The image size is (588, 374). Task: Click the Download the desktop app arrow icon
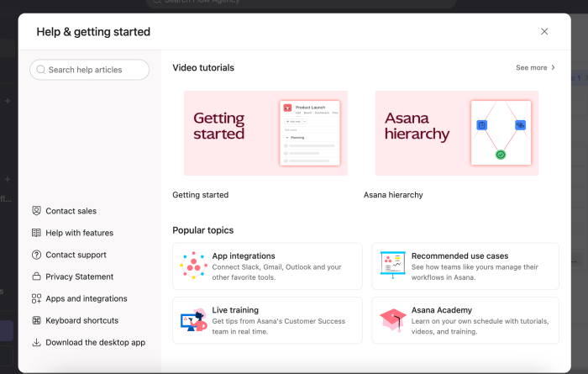(36, 342)
